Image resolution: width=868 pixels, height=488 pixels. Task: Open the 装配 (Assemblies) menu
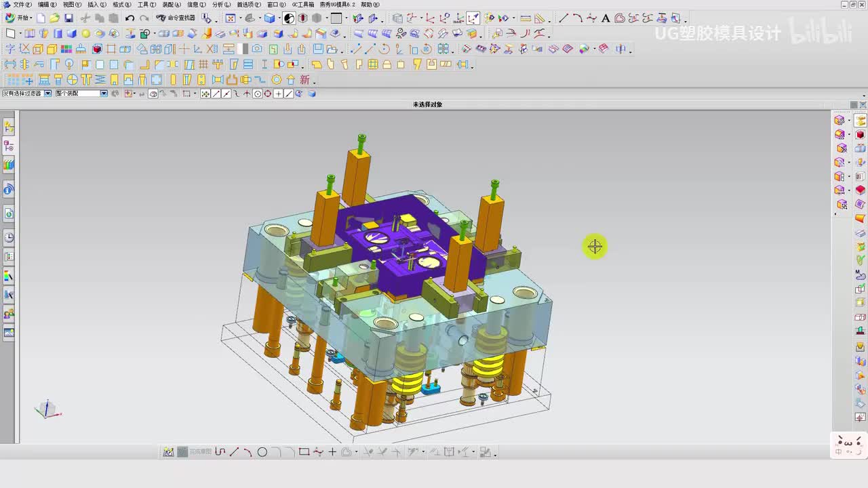[x=172, y=5]
